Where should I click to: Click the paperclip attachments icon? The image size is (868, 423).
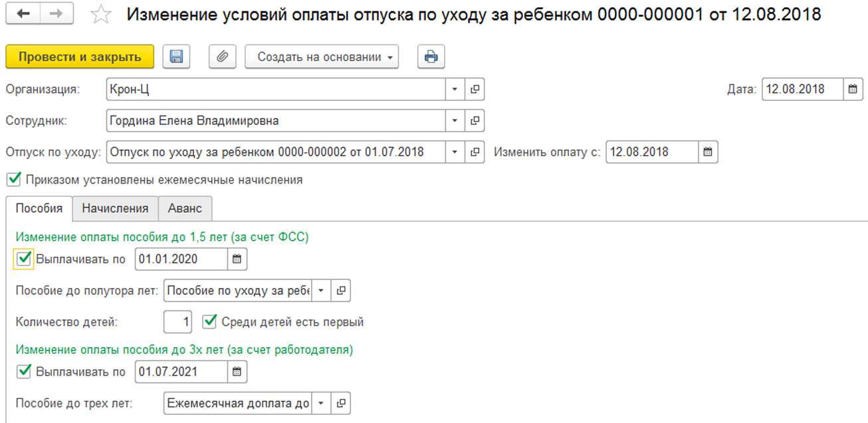(223, 57)
